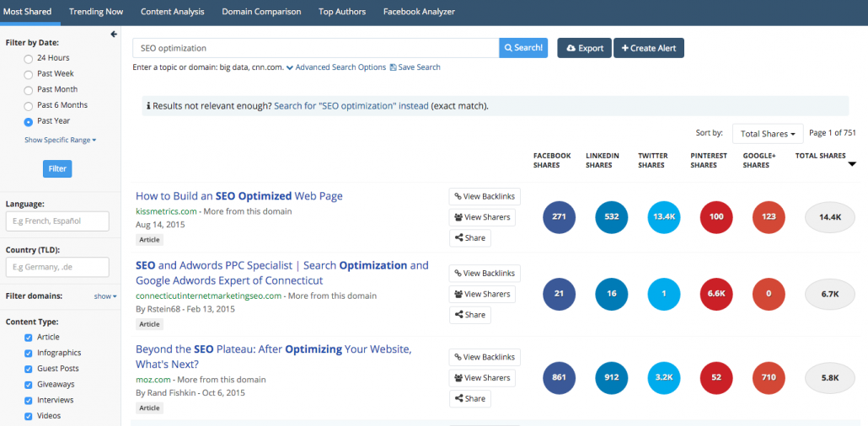The height and width of the screenshot is (426, 868).
Task: Open the Trending Now tab
Action: coord(96,12)
